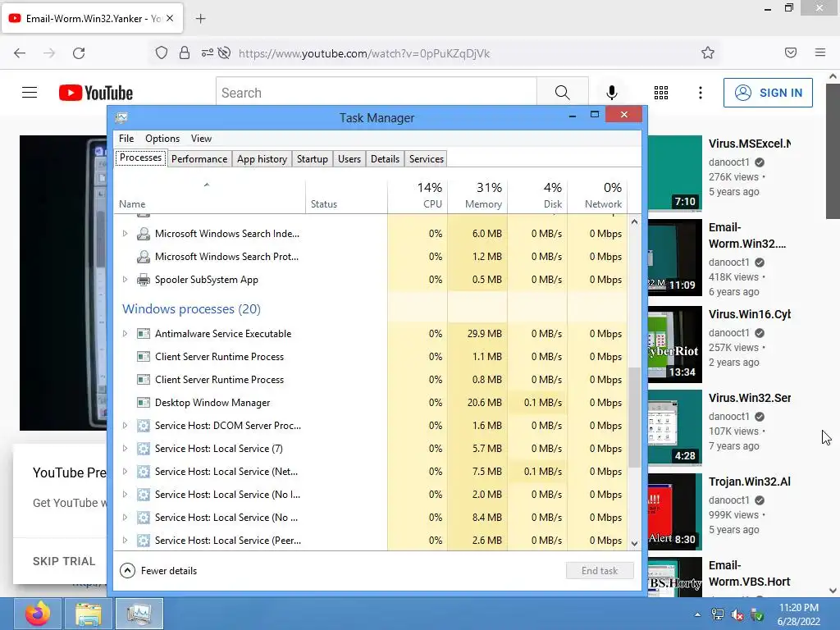Click SKIP TRIAL on YouTube Premium promo

[64, 561]
